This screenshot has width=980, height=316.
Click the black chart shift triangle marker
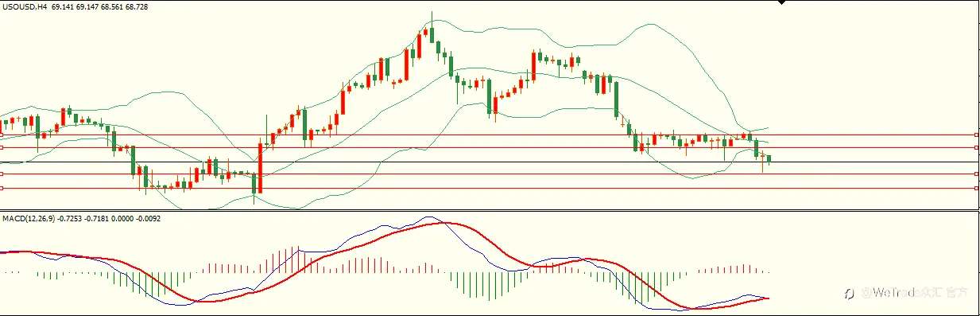pyautogui.click(x=782, y=3)
